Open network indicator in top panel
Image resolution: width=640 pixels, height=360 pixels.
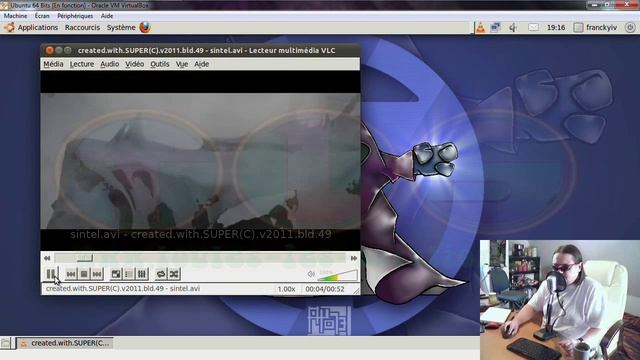click(x=496, y=27)
